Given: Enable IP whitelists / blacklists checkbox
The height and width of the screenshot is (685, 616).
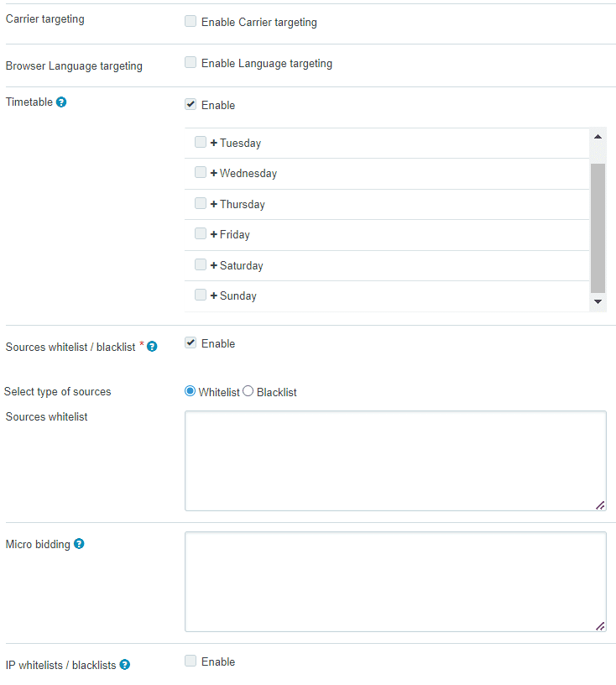Looking at the screenshot, I should [191, 661].
